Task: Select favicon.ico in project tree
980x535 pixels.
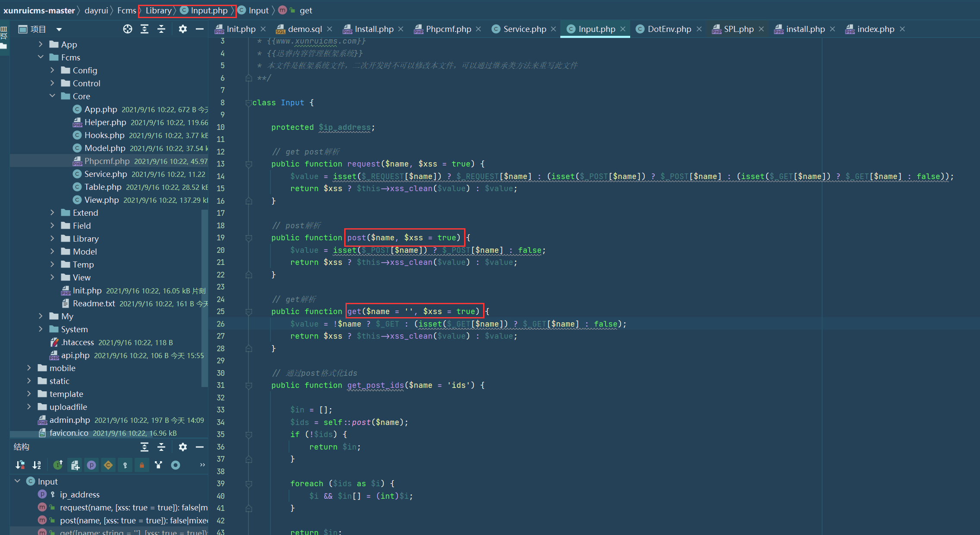Action: pos(69,433)
